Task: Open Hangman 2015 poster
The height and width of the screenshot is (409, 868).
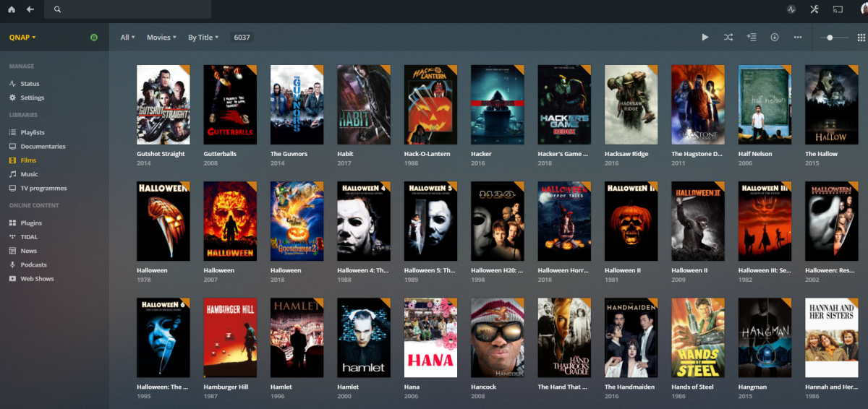Action: [765, 337]
